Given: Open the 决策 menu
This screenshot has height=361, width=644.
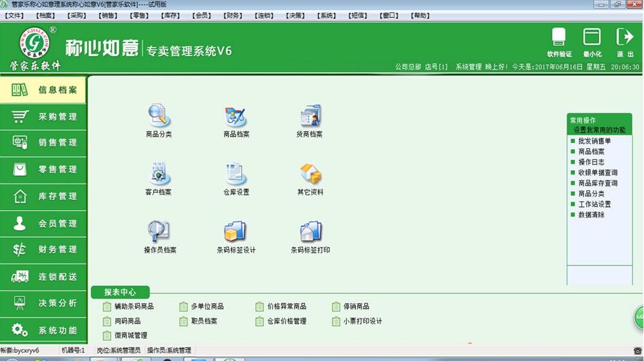Looking at the screenshot, I should pyautogui.click(x=295, y=15).
